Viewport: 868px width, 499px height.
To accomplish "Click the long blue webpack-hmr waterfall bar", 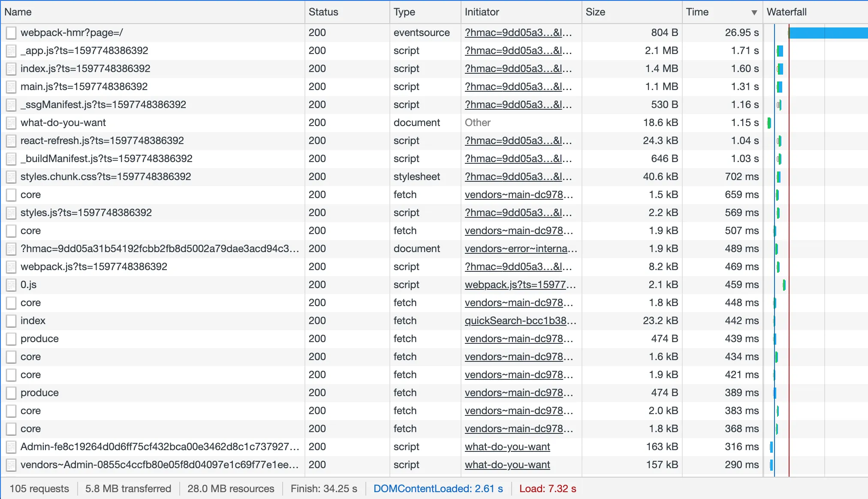I will point(828,33).
